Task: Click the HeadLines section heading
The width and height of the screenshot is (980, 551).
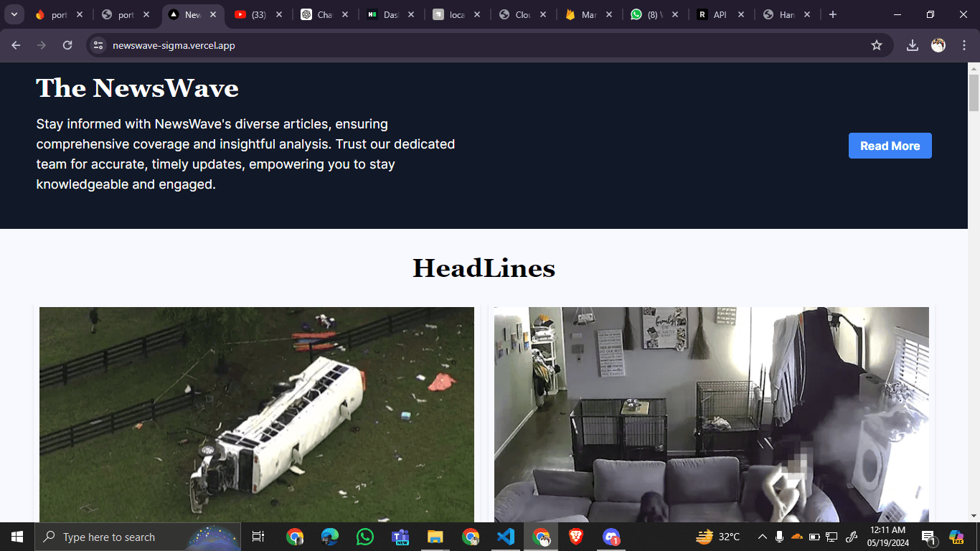Action: (484, 268)
